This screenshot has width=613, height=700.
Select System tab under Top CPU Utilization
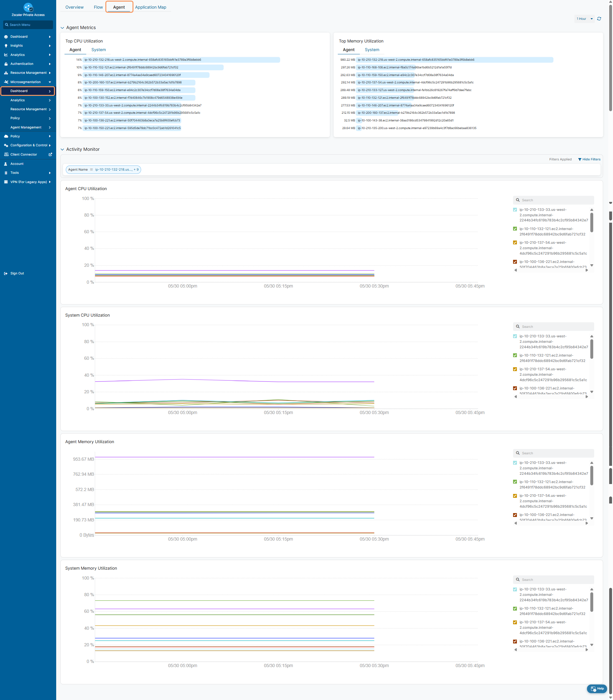point(99,50)
